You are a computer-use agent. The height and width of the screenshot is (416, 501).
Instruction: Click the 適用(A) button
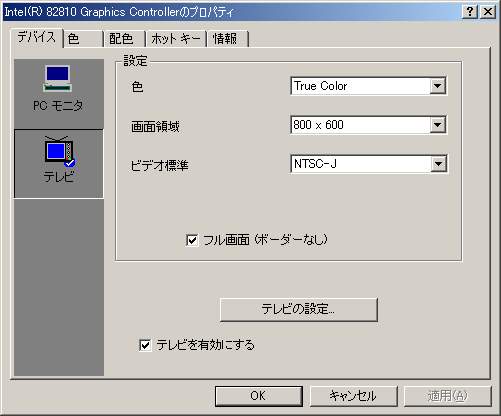(x=448, y=396)
